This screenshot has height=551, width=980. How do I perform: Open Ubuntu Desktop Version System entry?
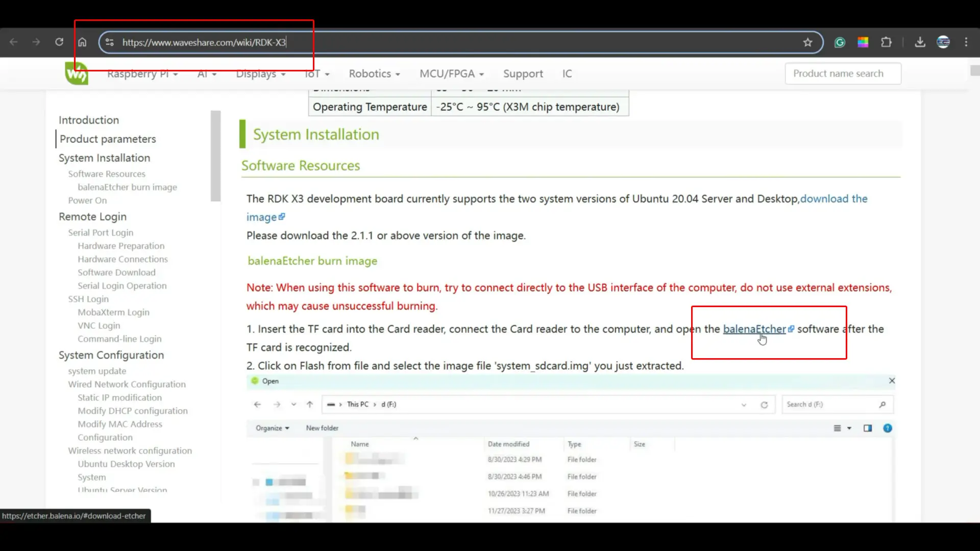126,470
